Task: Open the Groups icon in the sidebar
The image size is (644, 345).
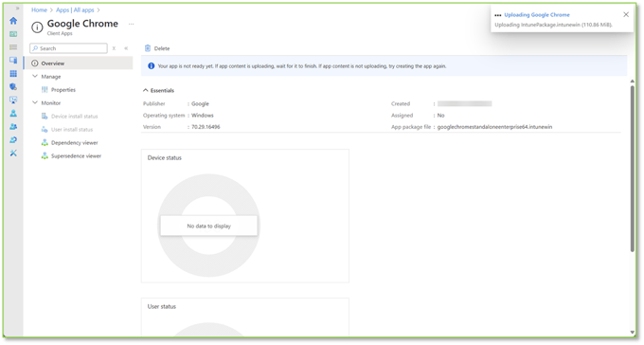Action: pyautogui.click(x=13, y=127)
